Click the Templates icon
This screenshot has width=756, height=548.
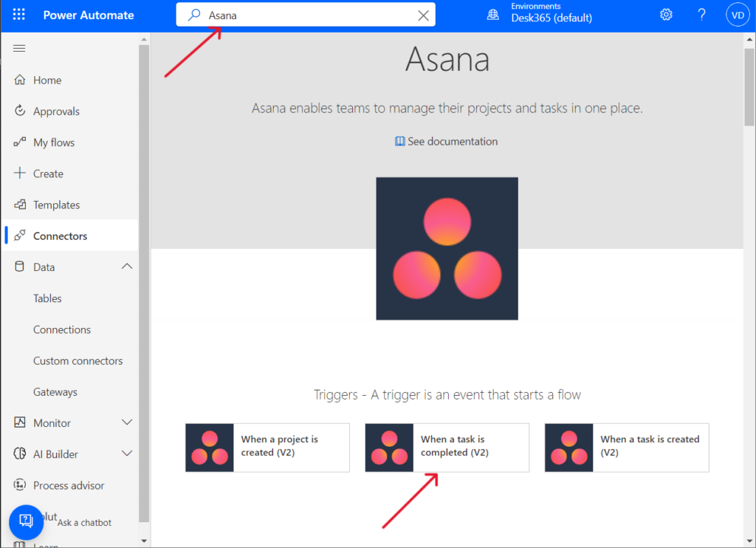click(20, 205)
